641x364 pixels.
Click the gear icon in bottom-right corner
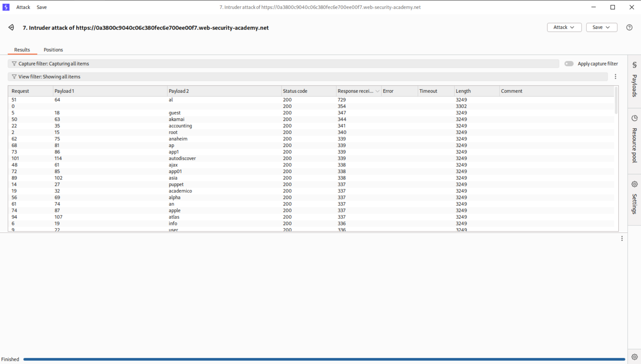[634, 357]
